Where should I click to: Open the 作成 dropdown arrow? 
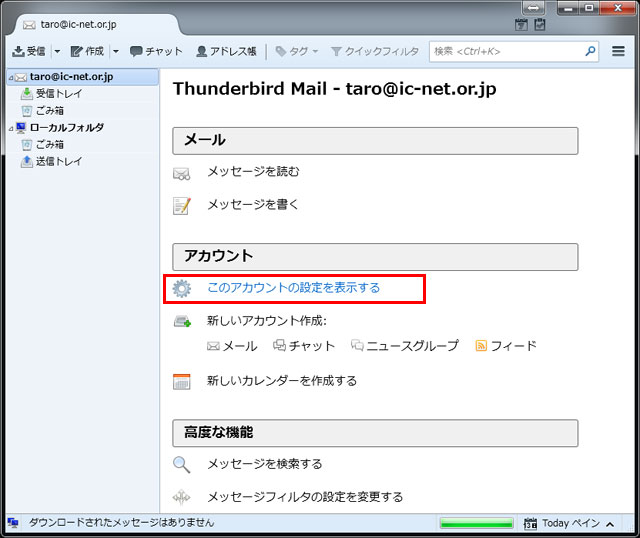coord(116,51)
